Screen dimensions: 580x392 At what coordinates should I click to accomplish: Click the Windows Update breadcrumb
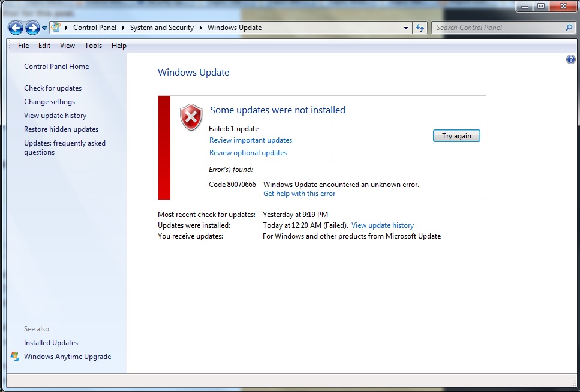pyautogui.click(x=235, y=28)
